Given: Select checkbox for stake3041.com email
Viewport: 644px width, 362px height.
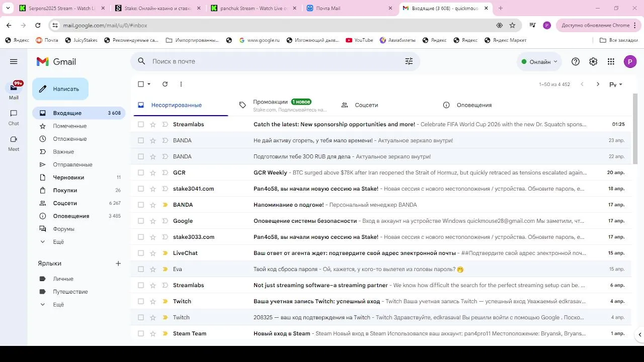Looking at the screenshot, I should click(141, 189).
